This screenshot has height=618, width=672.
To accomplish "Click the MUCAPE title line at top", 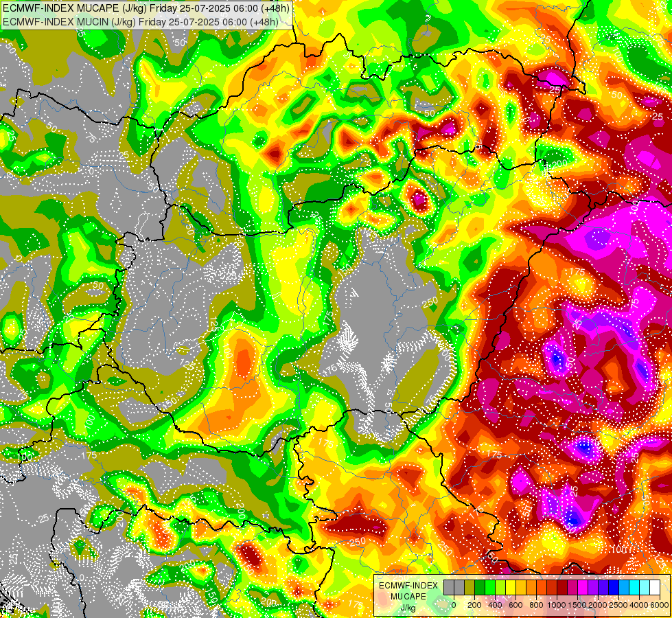I will [x=146, y=8].
